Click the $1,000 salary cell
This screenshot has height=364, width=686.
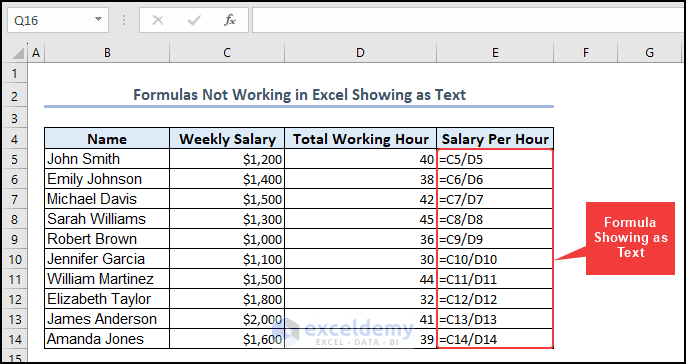[x=227, y=239]
